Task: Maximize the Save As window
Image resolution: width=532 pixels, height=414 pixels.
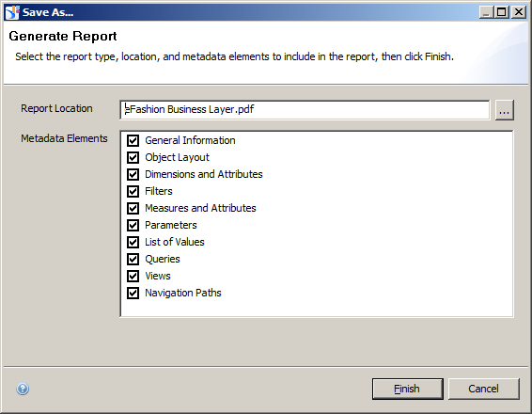Action: (x=502, y=12)
